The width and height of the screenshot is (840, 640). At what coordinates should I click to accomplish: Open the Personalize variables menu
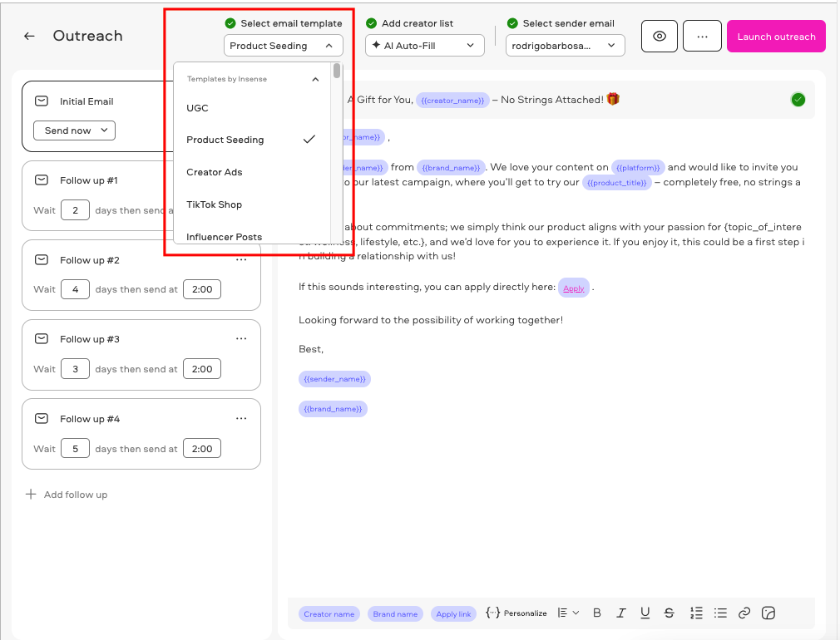coord(516,613)
